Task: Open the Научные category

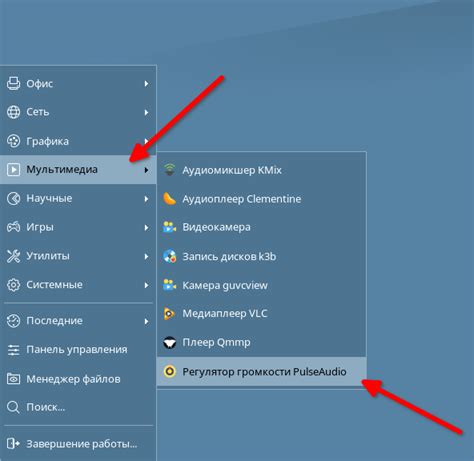Action: pyautogui.click(x=78, y=199)
